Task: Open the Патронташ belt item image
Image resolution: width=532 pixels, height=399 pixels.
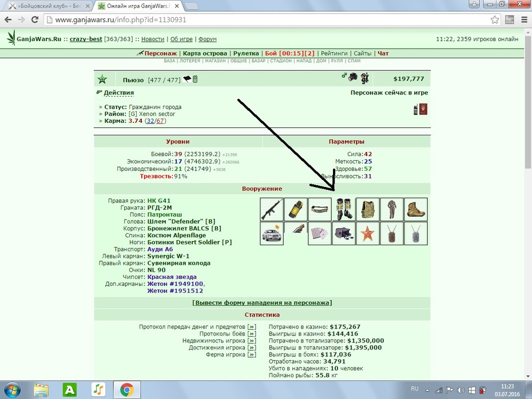Action: coord(320,209)
